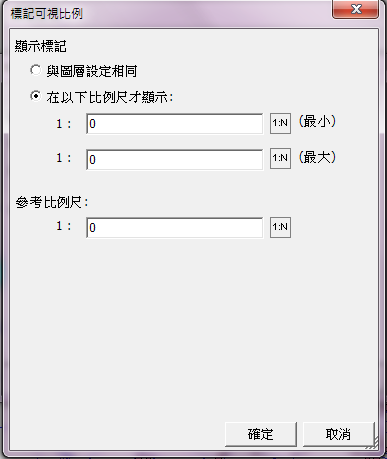Click the "1 :" prefix before minimum field

point(63,124)
